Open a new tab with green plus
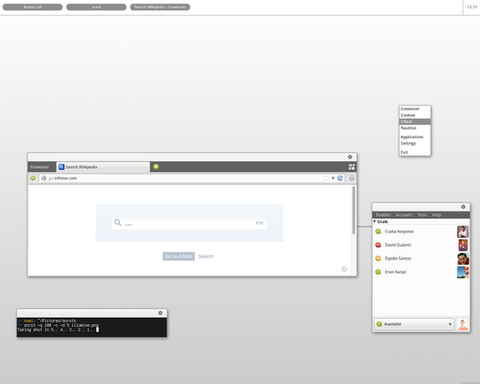480x384 pixels. click(156, 167)
